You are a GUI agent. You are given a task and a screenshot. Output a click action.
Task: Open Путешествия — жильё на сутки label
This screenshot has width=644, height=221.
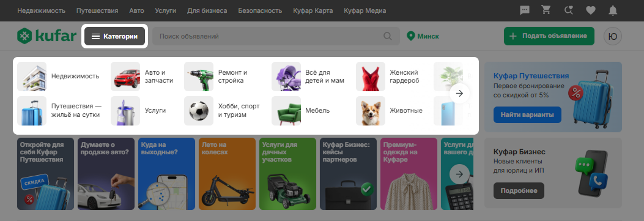76,110
